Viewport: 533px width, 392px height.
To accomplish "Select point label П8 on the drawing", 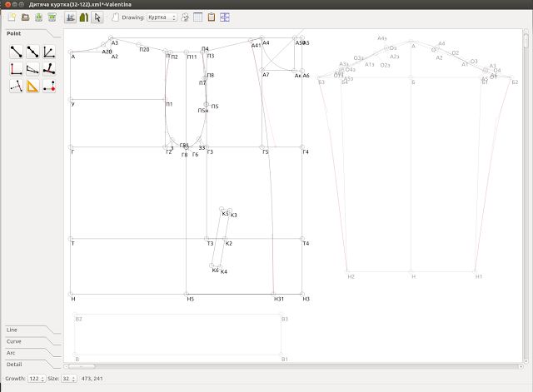I will point(211,76).
